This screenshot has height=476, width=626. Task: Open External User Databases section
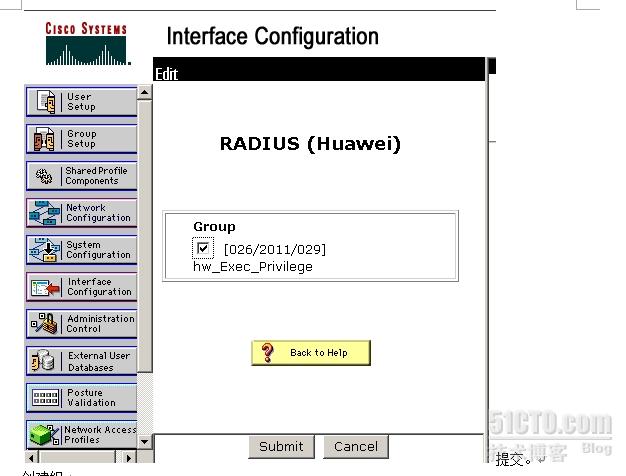point(81,361)
